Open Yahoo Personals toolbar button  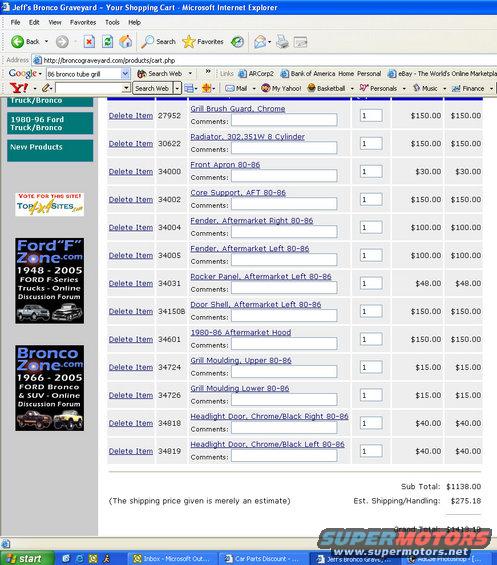point(378,88)
